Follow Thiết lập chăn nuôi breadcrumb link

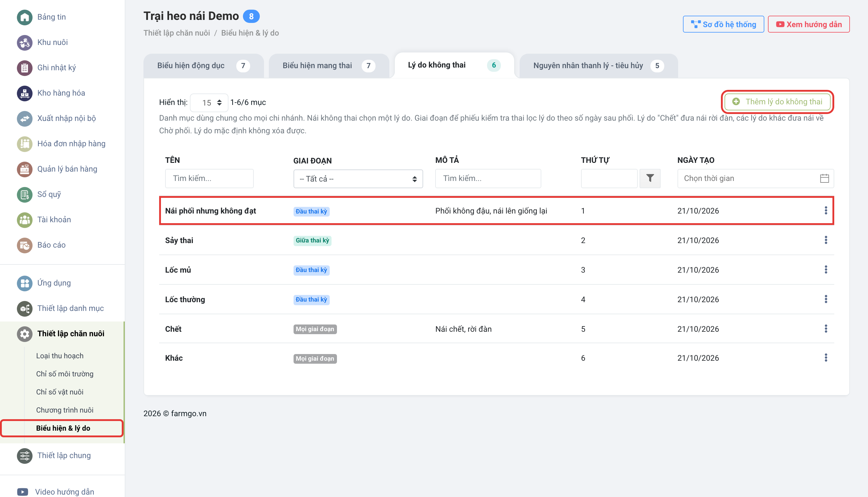coord(177,33)
